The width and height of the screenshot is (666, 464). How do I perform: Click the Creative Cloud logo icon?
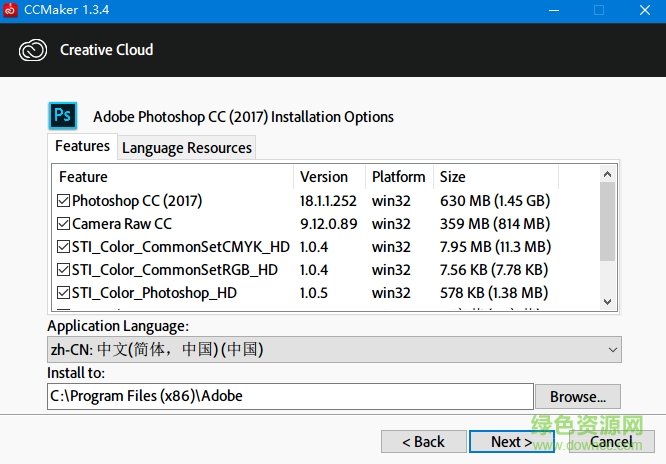point(33,50)
